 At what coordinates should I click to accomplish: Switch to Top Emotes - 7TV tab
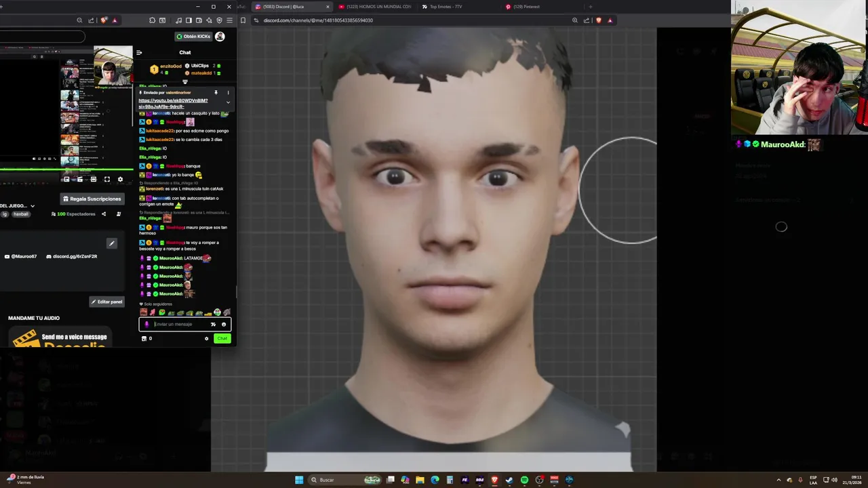coord(459,7)
